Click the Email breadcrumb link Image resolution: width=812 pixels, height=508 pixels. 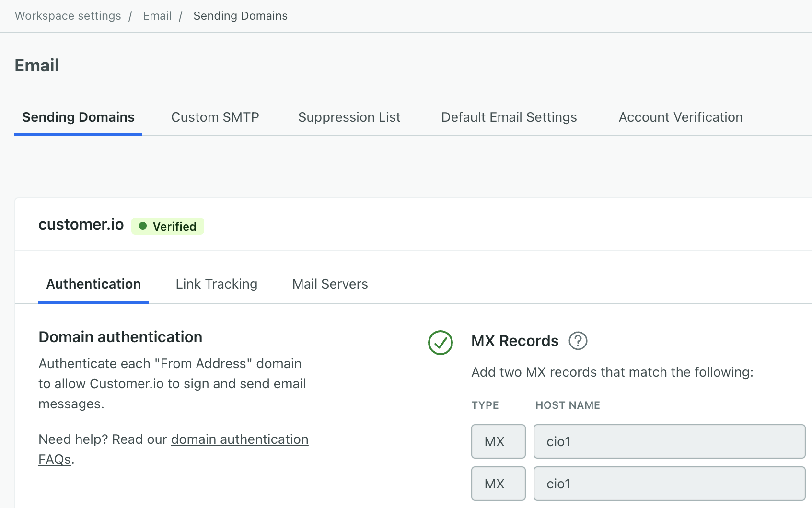(157, 16)
